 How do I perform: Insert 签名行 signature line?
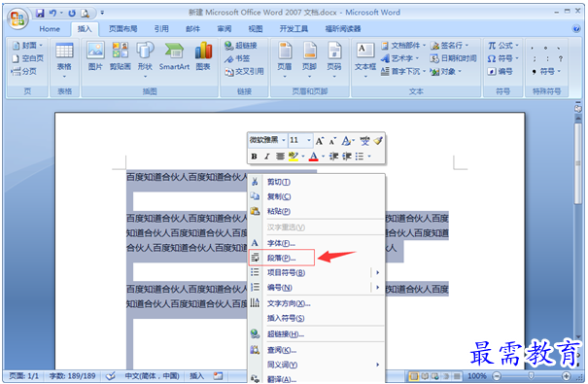click(x=449, y=46)
